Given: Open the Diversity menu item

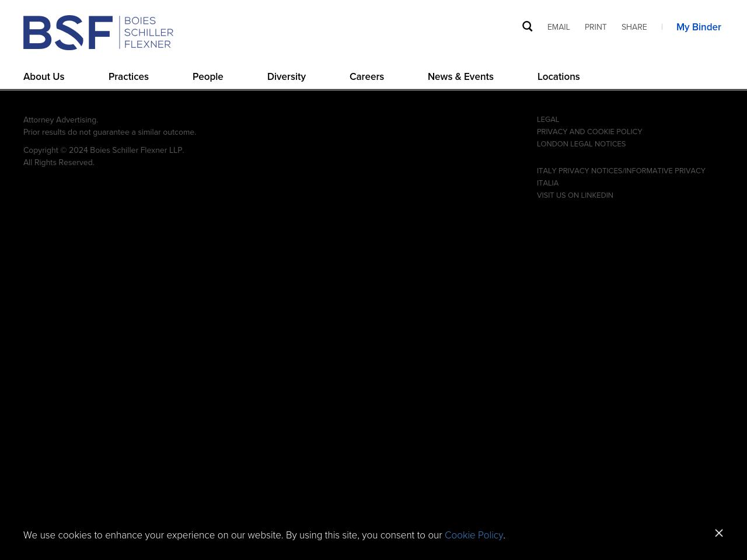Looking at the screenshot, I should (287, 76).
